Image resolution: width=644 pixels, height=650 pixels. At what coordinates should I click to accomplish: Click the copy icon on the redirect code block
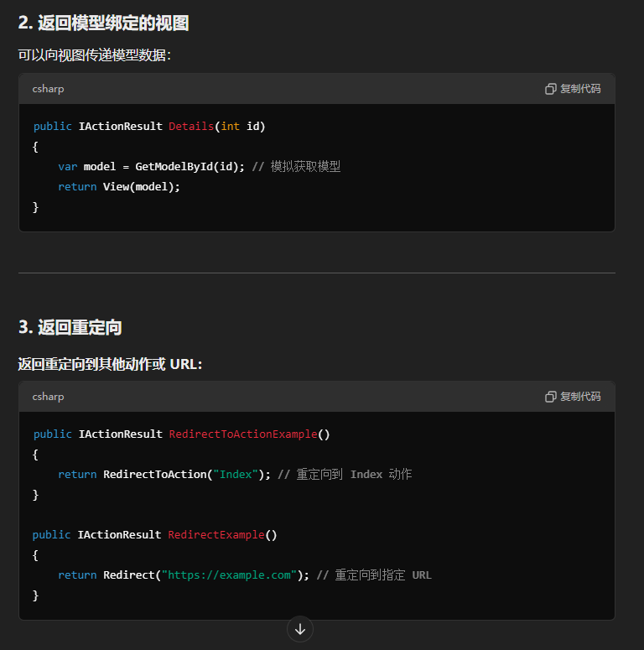click(550, 397)
